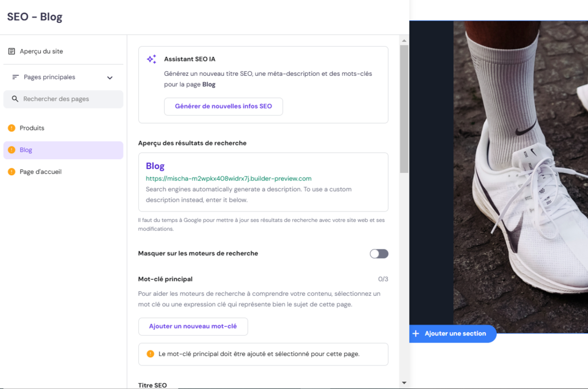Click Générer de nouvelles infos SEO
588x389 pixels.
(223, 106)
